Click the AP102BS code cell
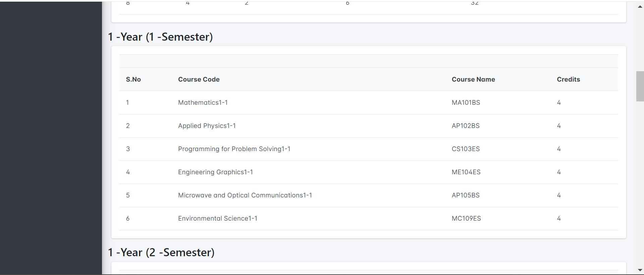Image resolution: width=644 pixels, height=275 pixels. [466, 126]
